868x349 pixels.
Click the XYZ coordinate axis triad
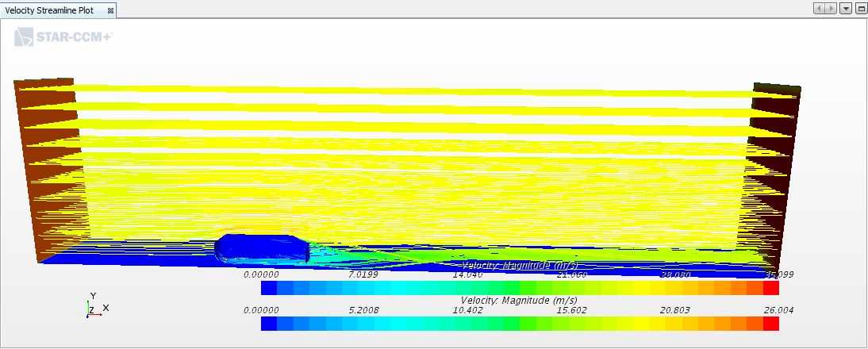(x=96, y=306)
